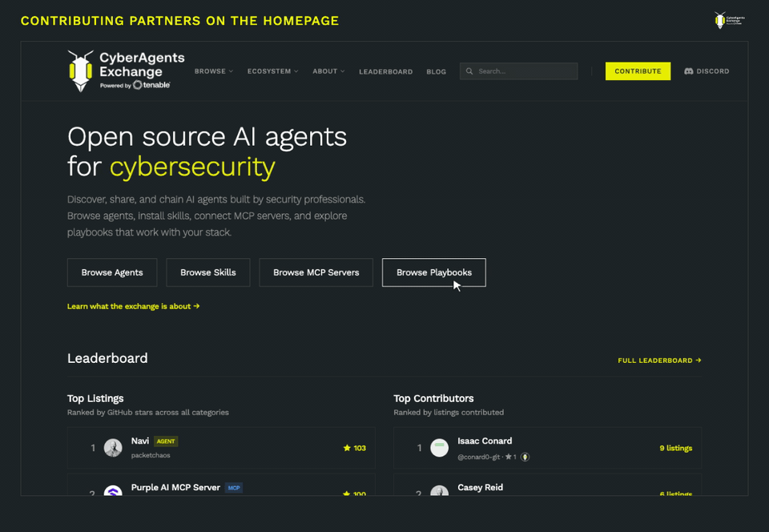Click the MCP tag on Purple AI
769x532 pixels.
point(234,488)
